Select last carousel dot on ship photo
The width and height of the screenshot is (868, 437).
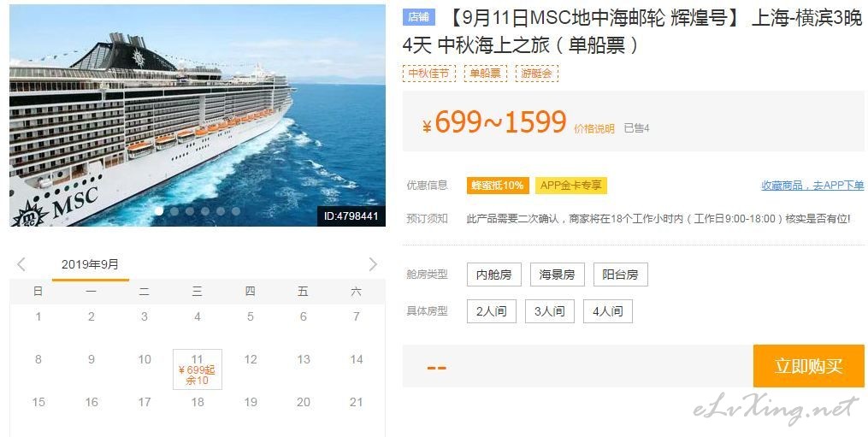pos(236,211)
